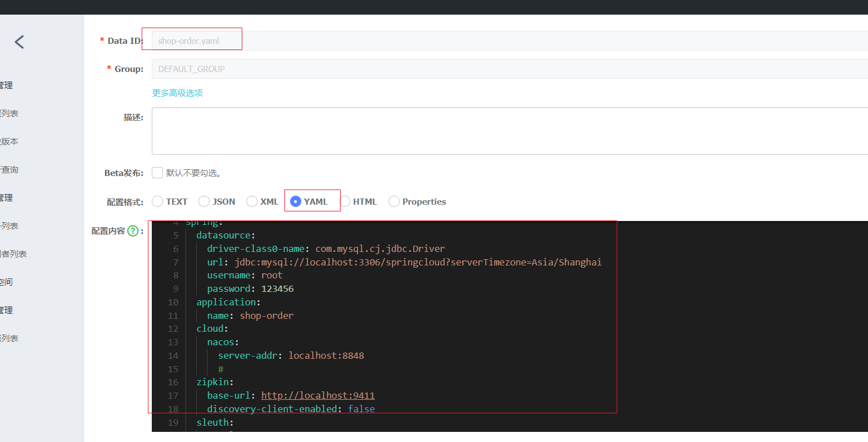
Task: Select the TEXT format radio button
Action: point(157,201)
